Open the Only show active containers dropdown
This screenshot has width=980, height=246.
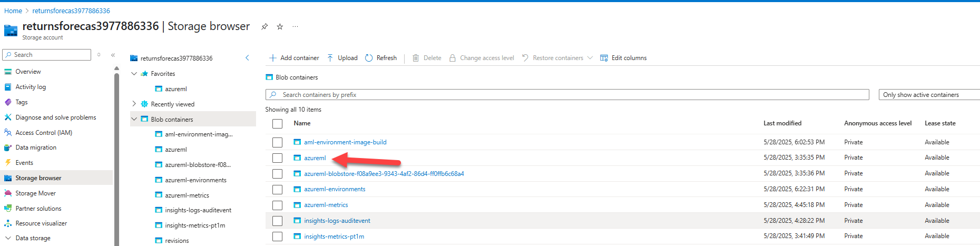coord(929,95)
